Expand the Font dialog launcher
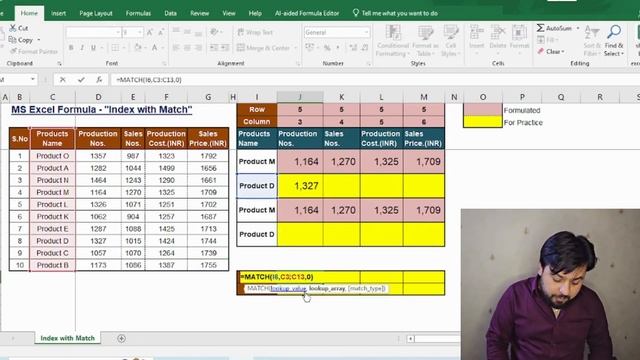This screenshot has width=640, height=360. tap(164, 64)
